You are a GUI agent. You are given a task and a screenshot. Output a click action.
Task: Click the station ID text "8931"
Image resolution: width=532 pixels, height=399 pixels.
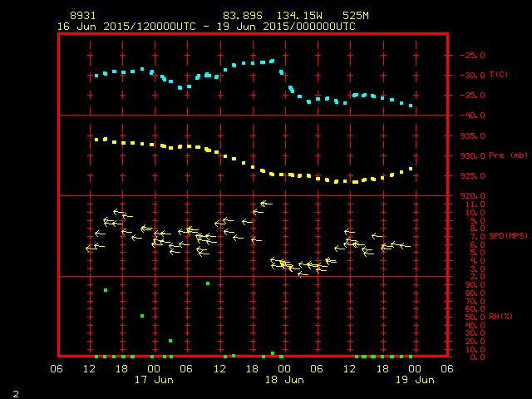click(x=83, y=16)
